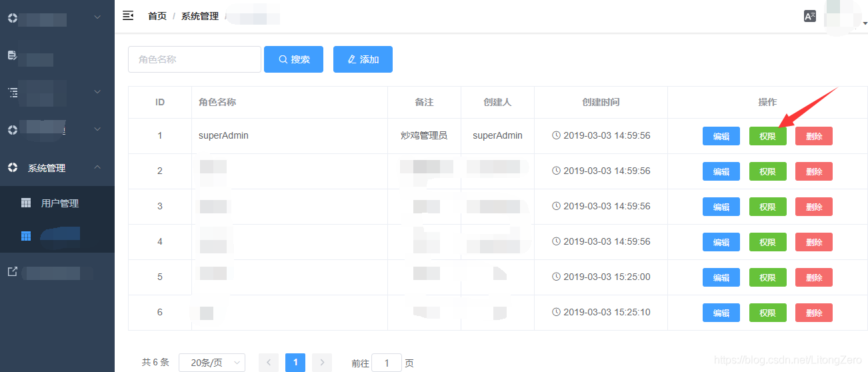
Task: Expand the first sidebar menu chevron
Action: coord(97,17)
